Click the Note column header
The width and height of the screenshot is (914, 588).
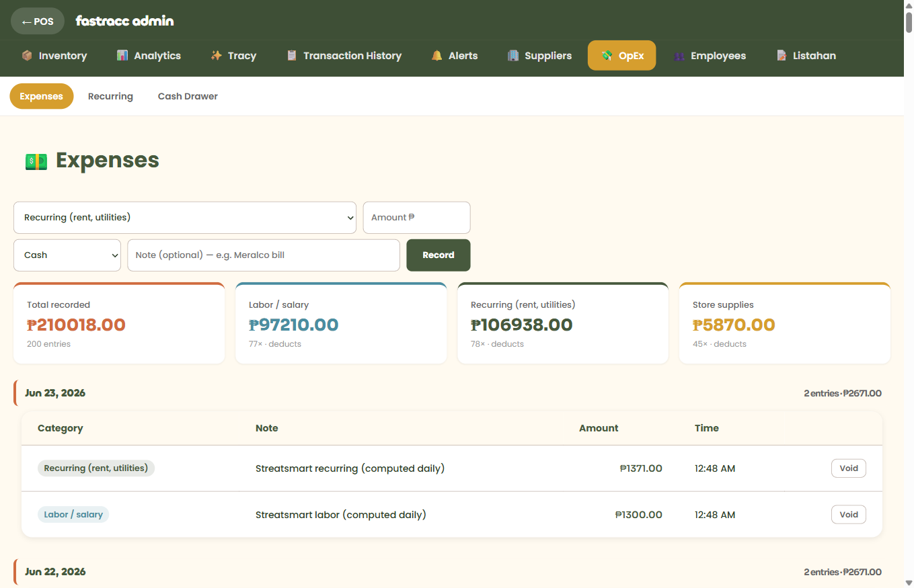[267, 428]
